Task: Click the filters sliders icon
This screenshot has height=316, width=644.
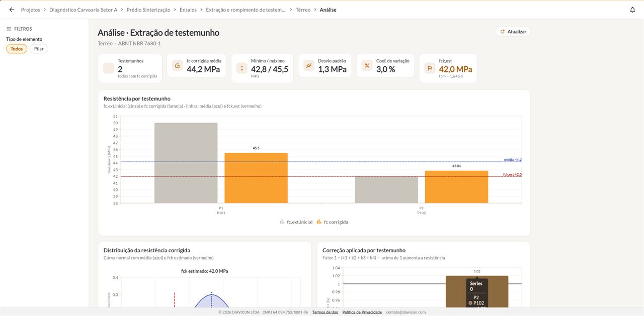Action: coord(9,29)
